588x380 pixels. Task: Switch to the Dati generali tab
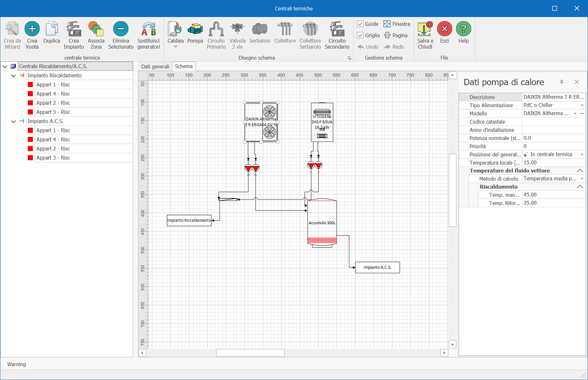tap(155, 67)
